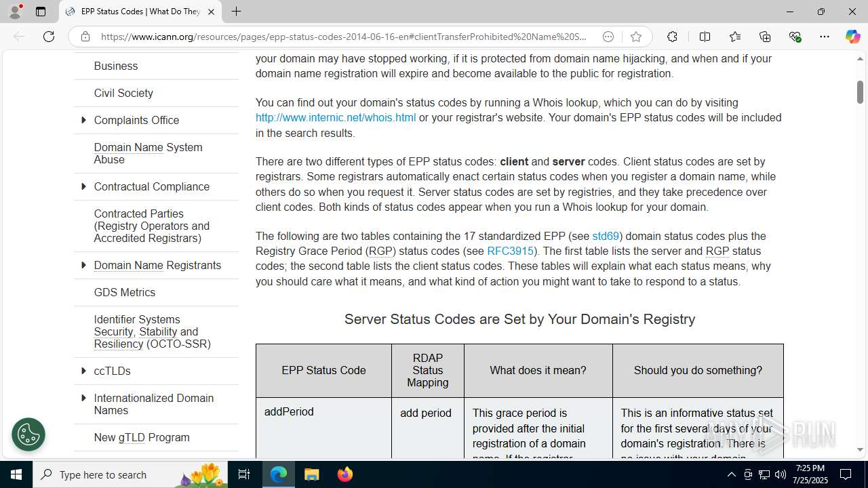Open Copilot sidebar

coord(852,37)
